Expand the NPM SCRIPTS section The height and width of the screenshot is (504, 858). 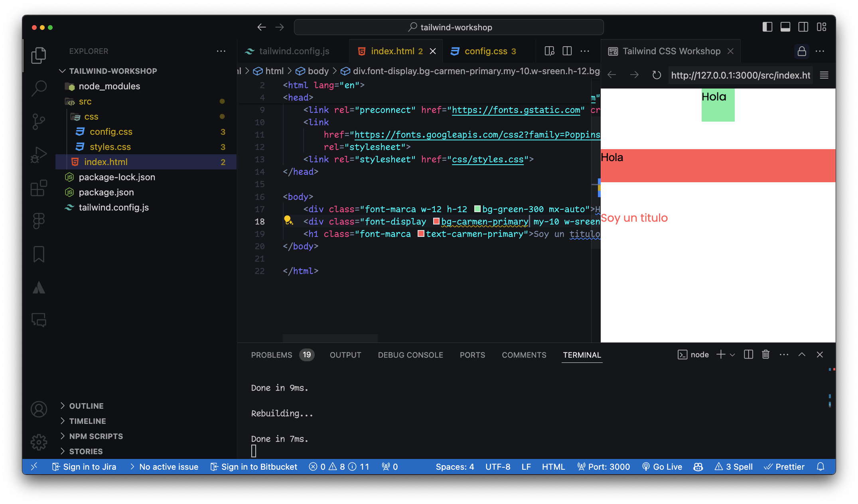[x=96, y=436]
